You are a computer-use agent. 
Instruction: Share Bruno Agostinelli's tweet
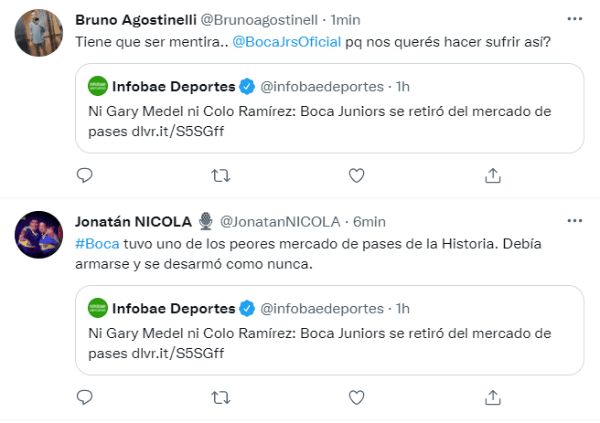[492, 176]
